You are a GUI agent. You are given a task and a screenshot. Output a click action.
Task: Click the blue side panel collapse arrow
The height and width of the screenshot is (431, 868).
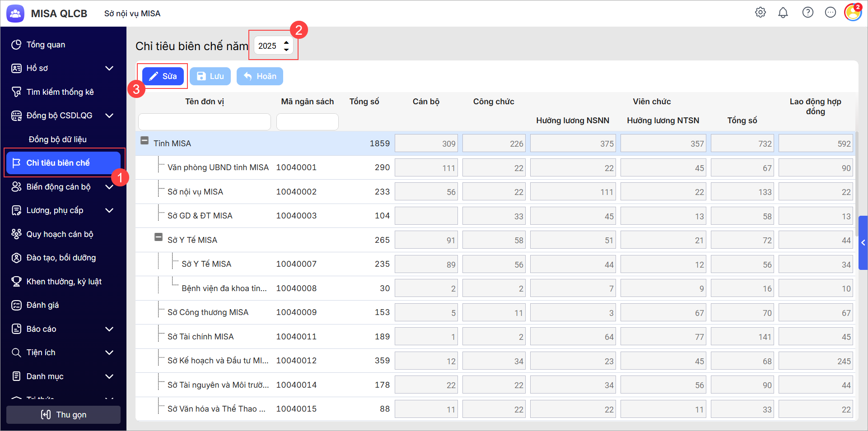pyautogui.click(x=863, y=243)
